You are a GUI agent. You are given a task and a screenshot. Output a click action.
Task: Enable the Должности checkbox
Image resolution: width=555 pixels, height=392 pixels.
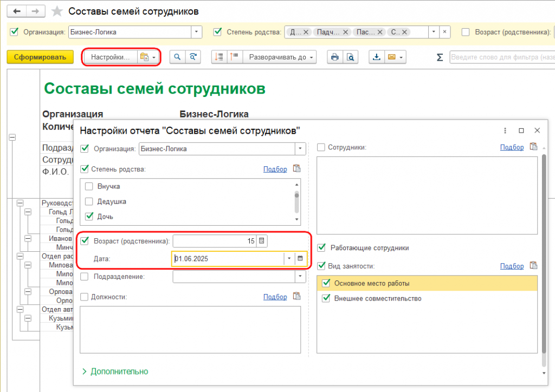pyautogui.click(x=84, y=297)
